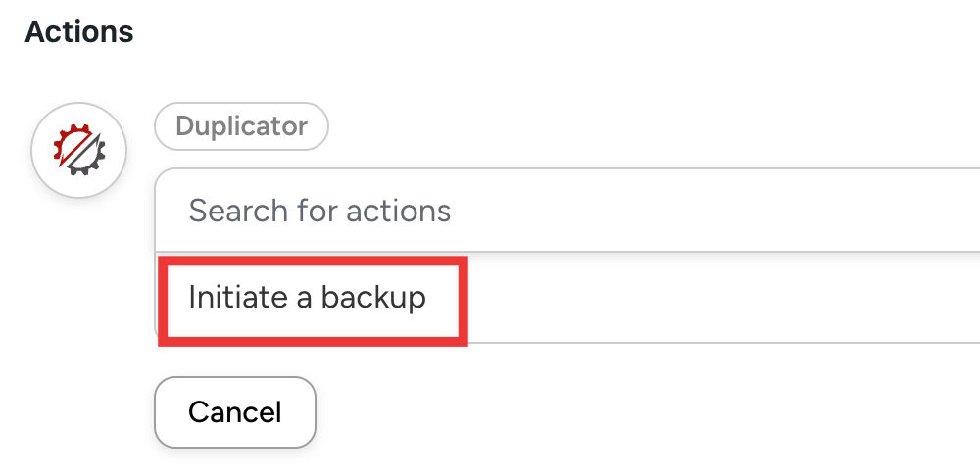Viewport: 980px width, 474px height.
Task: Select the first action result under search
Action: pos(308,298)
